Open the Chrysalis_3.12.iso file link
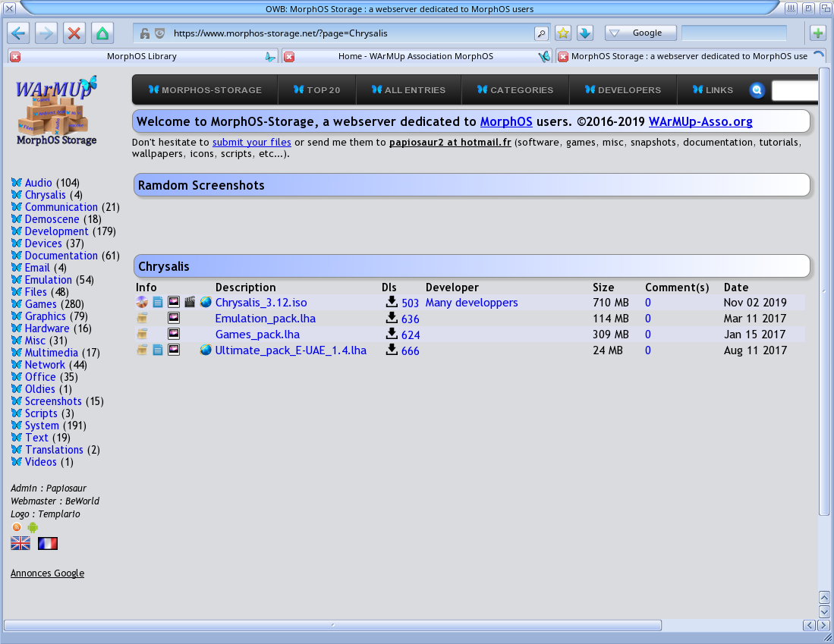Image resolution: width=834 pixels, height=644 pixels. pos(261,303)
